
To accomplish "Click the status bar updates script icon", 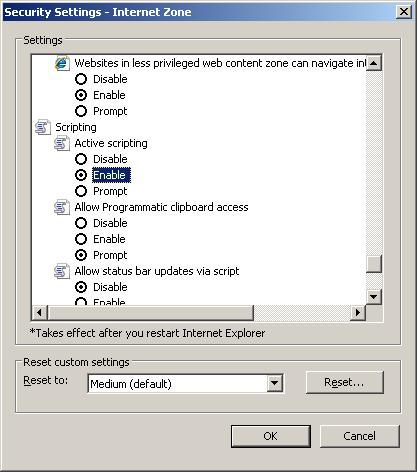I will point(62,271).
